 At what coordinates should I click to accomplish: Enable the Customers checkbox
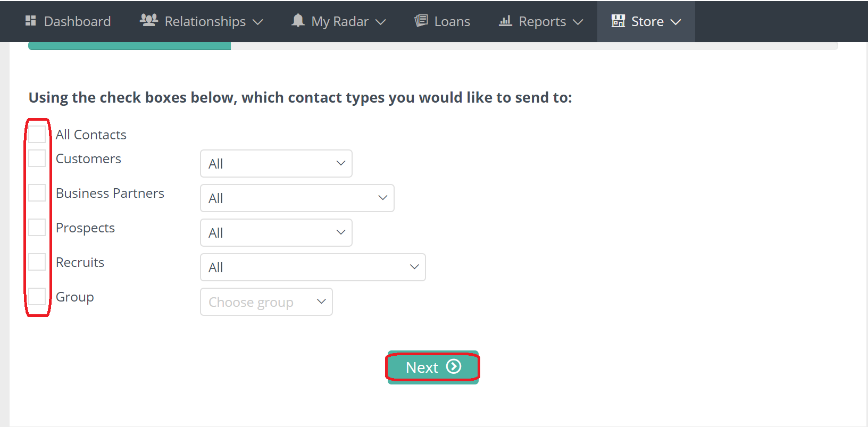point(37,158)
